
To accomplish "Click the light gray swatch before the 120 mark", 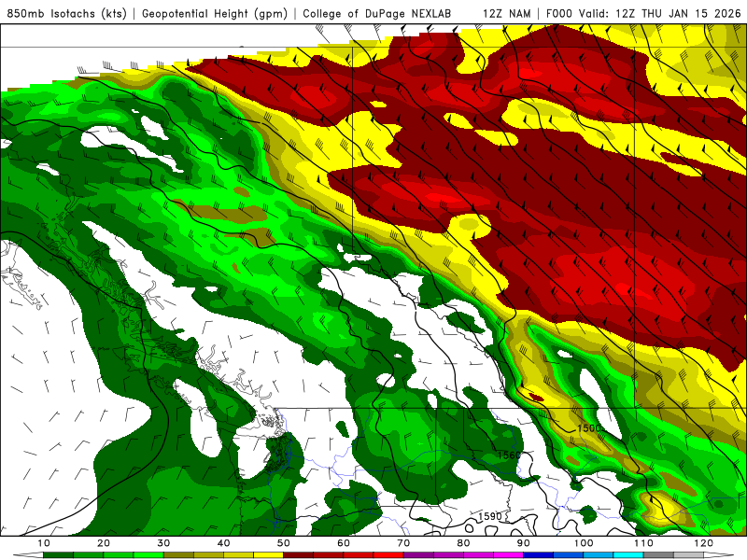I will coord(688,555).
